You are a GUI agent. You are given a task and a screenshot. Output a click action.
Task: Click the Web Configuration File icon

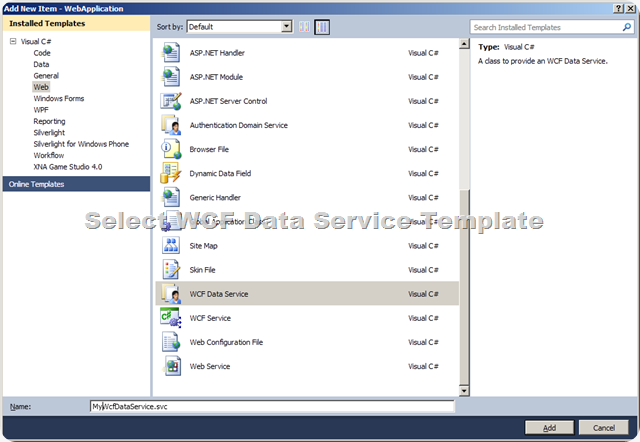(x=171, y=342)
